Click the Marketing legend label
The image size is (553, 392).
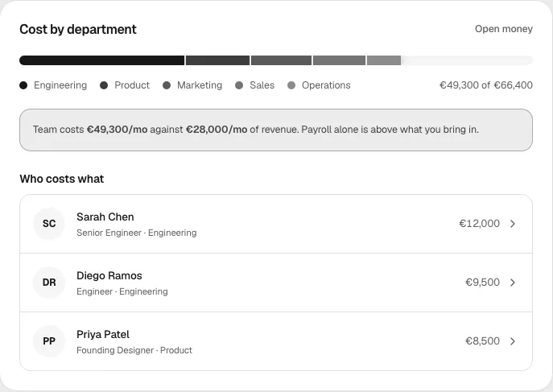200,85
